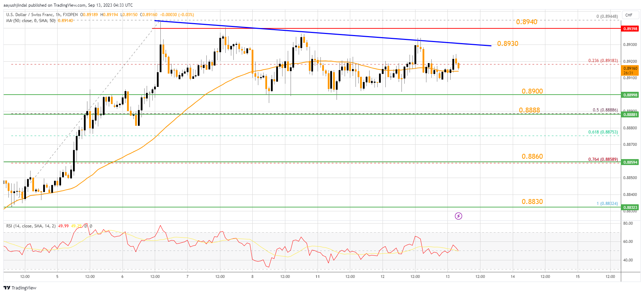The width and height of the screenshot is (644, 294).
Task: Click the green 0.88881 price label
Action: coord(630,115)
